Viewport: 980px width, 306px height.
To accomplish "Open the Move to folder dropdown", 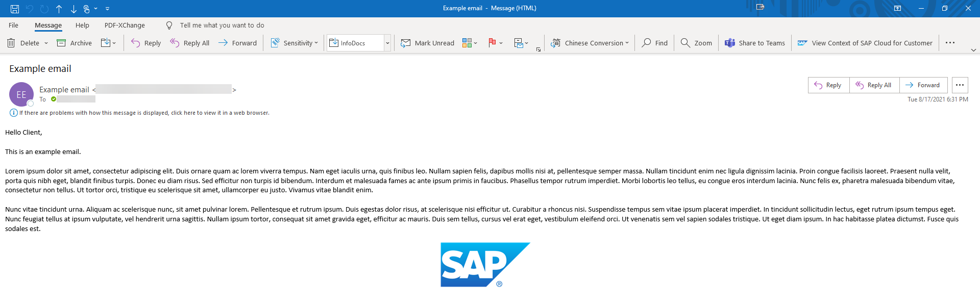I will pos(108,43).
